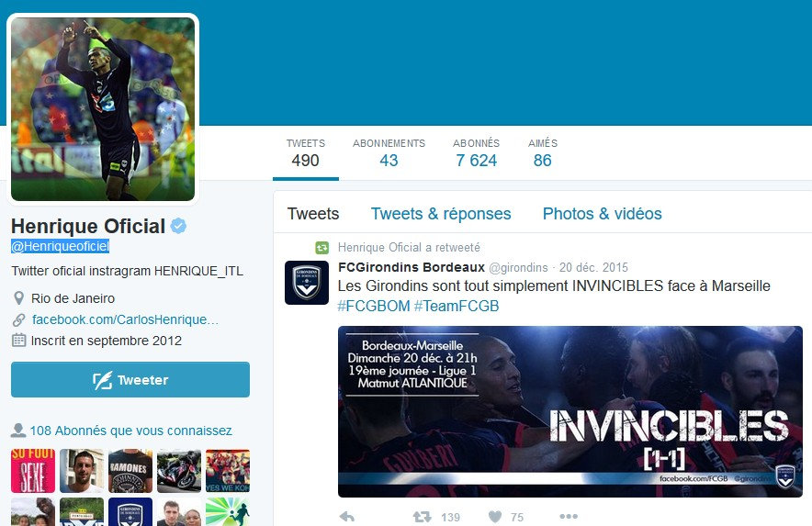Open the 20 déc. 2015 tweet timestamp
Screen dimensions: 812x526
pyautogui.click(x=593, y=267)
